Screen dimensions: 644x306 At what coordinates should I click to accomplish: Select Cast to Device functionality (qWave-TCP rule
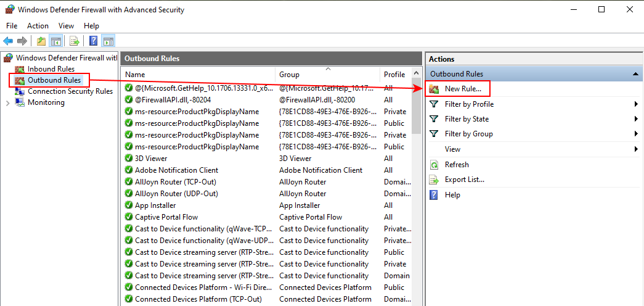point(267,229)
